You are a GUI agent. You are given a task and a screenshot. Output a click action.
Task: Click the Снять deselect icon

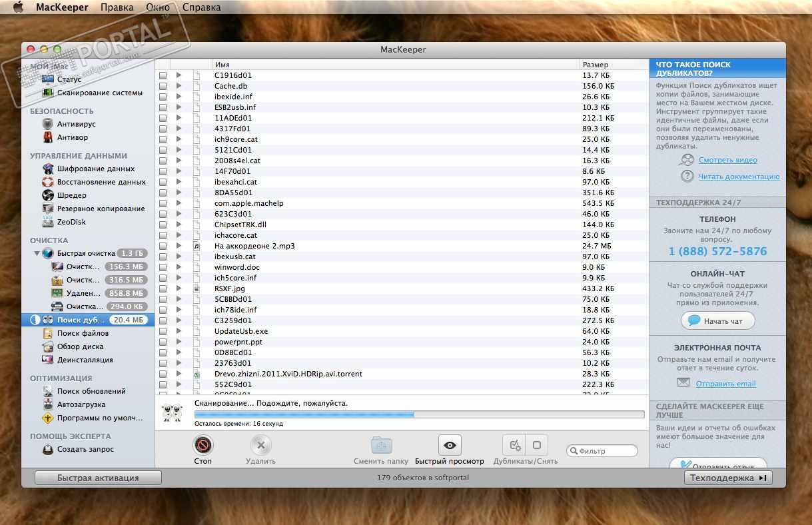click(x=537, y=445)
